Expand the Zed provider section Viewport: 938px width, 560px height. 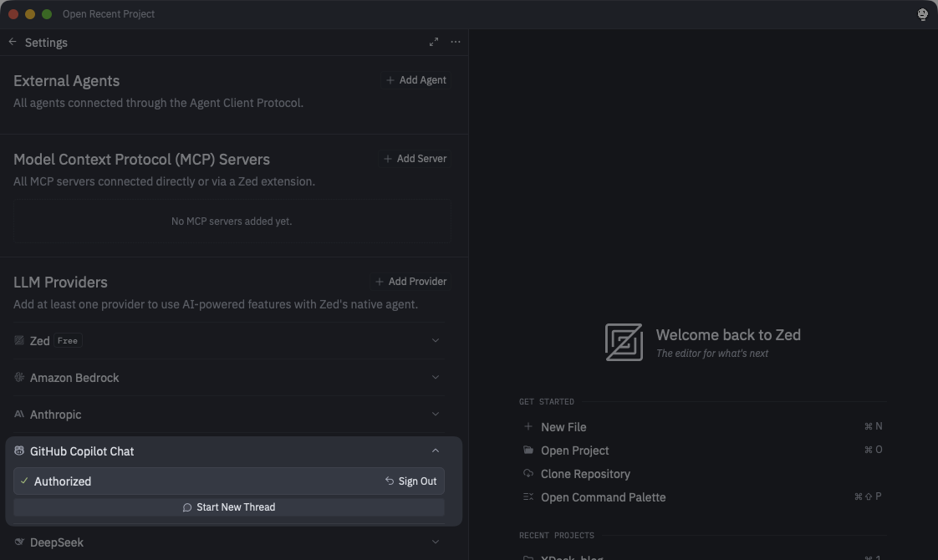436,340
